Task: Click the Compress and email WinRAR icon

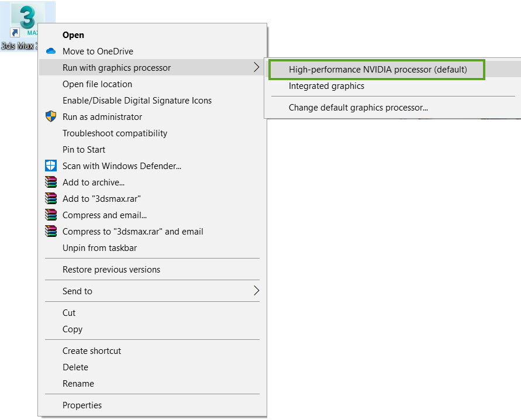Action: tap(51, 215)
